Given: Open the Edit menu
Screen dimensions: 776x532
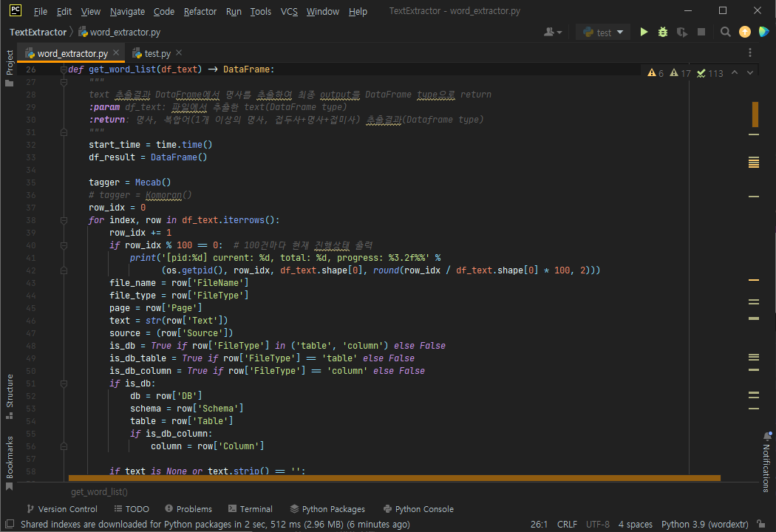Looking at the screenshot, I should click(64, 11).
